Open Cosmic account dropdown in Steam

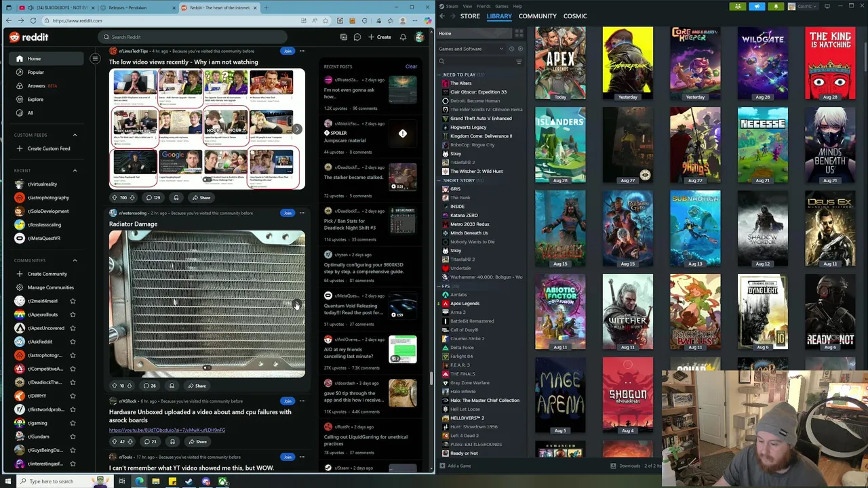(802, 6)
